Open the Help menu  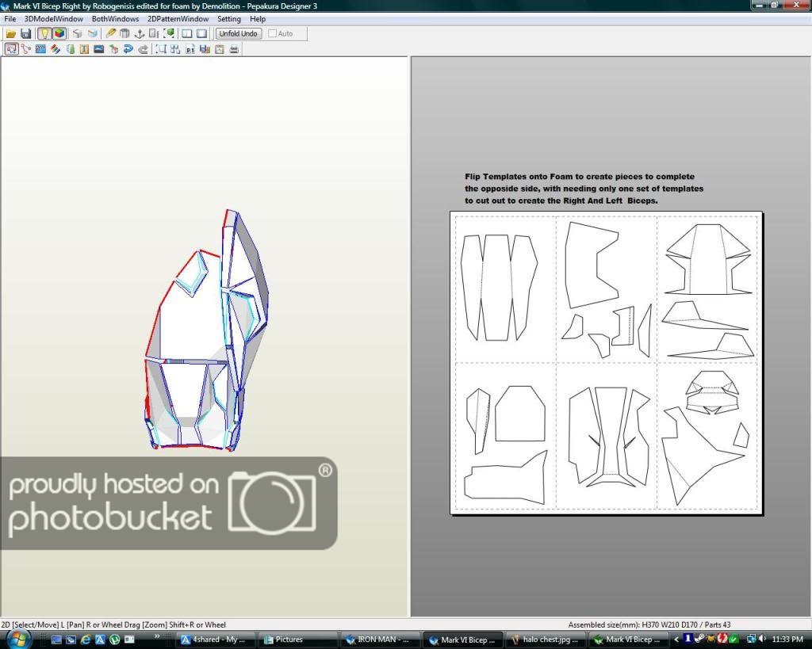point(258,19)
